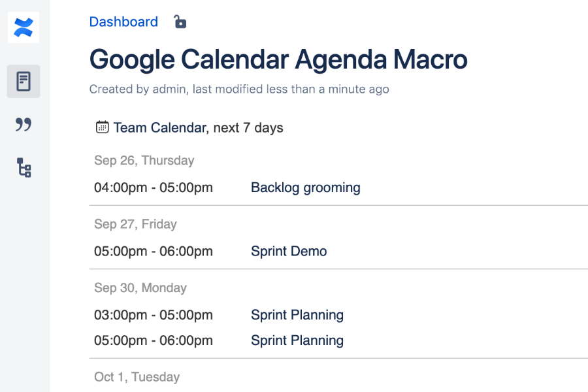Click the Created by admin byline

pos(239,90)
